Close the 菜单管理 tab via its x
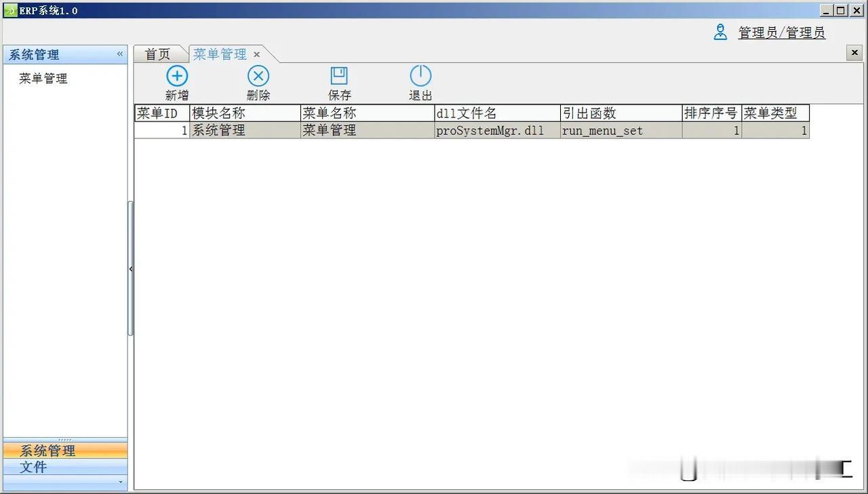The image size is (868, 494). [x=257, y=54]
